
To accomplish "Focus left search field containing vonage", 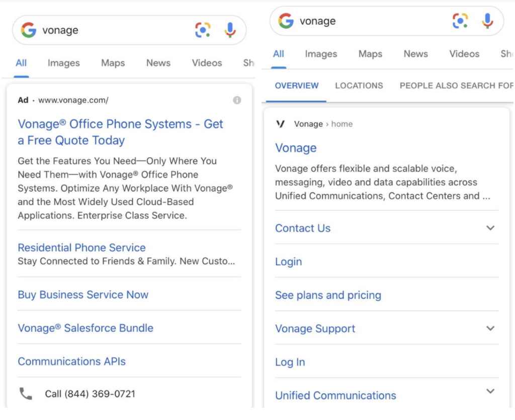I will [129, 30].
